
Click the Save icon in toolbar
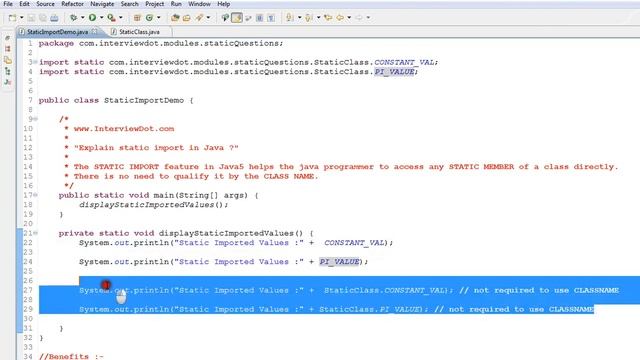pos(31,18)
